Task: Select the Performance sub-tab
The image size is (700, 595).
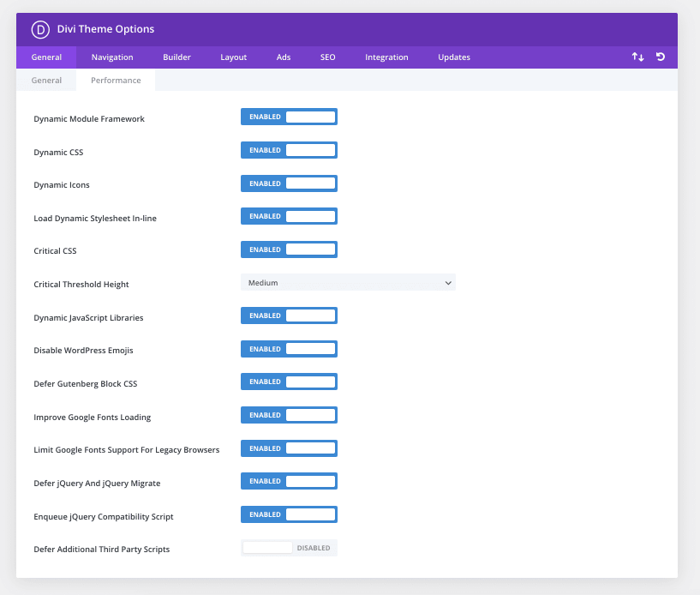Action: coord(116,81)
